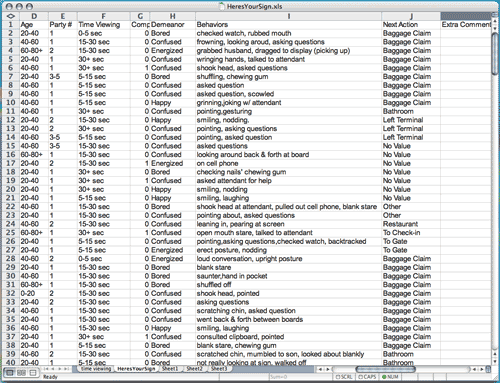Select cell 'asked attendant for help'
Viewport: 500px width, 383px height.
pyautogui.click(x=289, y=181)
